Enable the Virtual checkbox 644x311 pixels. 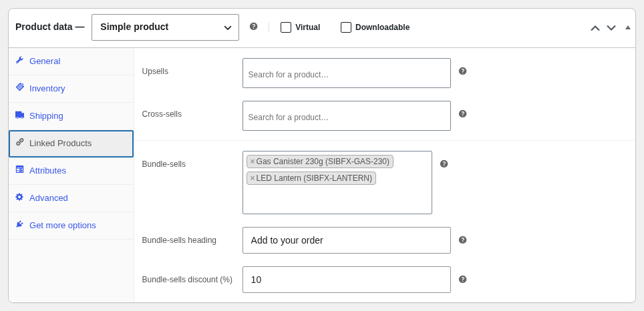click(286, 27)
